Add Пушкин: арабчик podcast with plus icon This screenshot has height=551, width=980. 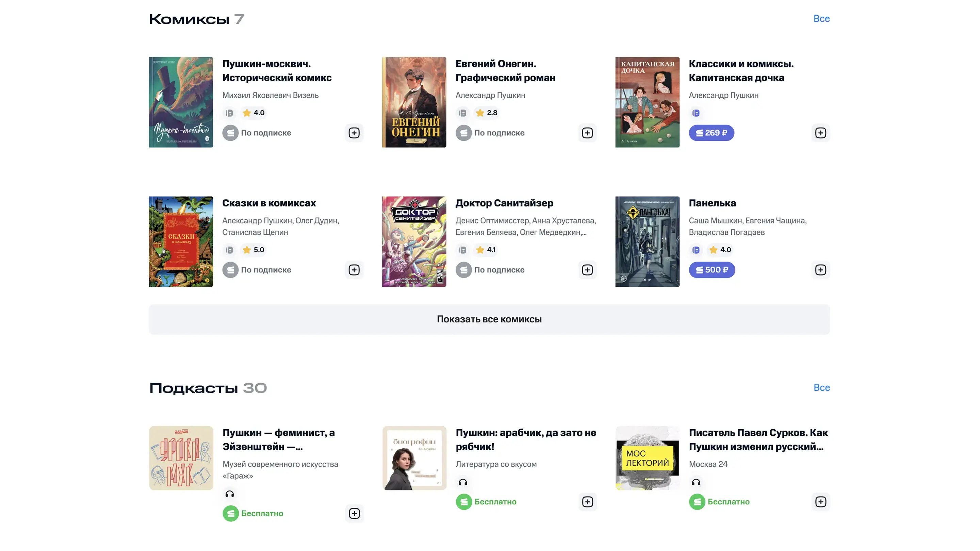(x=587, y=502)
